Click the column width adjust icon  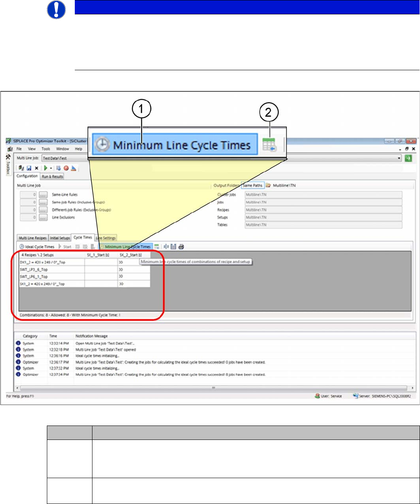166,247
